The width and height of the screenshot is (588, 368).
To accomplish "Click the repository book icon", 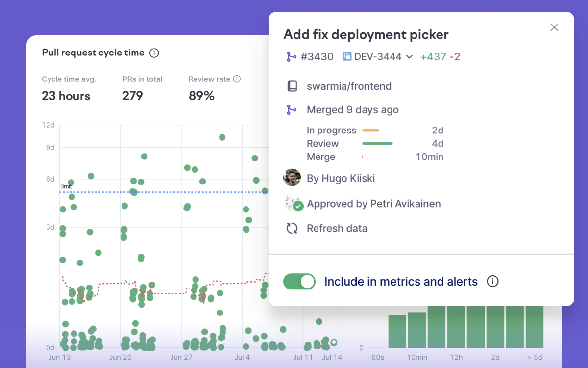I will (x=292, y=86).
